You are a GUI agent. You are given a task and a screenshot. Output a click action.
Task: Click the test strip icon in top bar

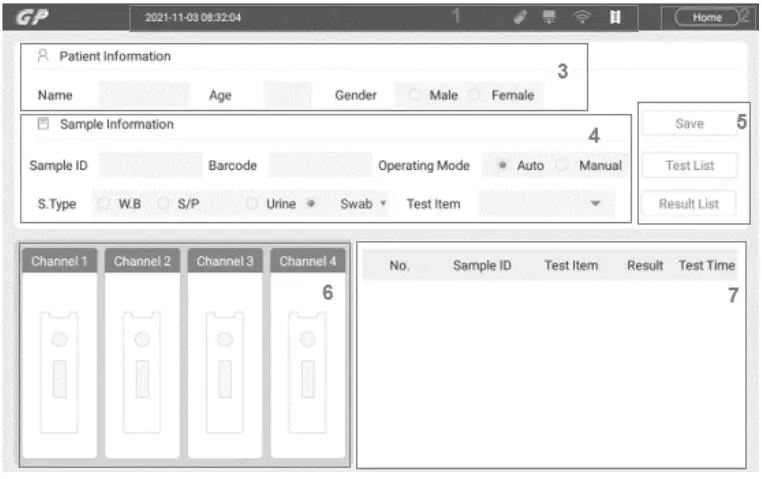click(615, 17)
